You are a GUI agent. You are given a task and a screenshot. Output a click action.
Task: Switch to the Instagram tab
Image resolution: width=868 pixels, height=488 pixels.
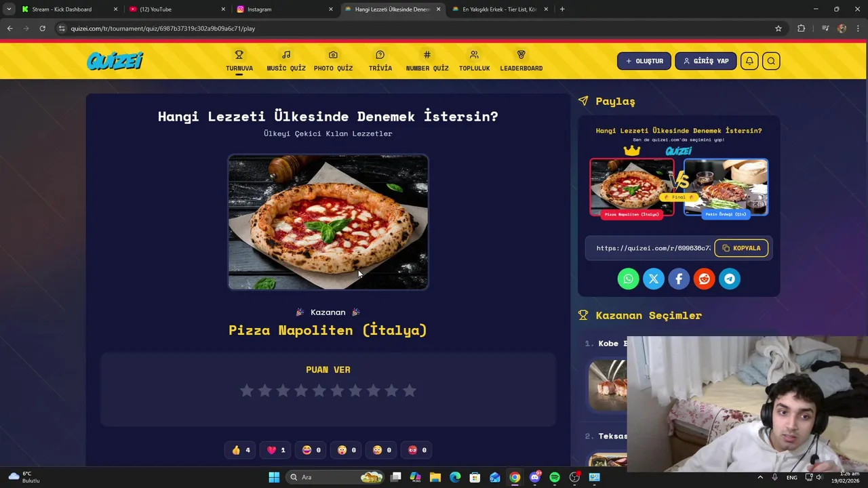283,9
